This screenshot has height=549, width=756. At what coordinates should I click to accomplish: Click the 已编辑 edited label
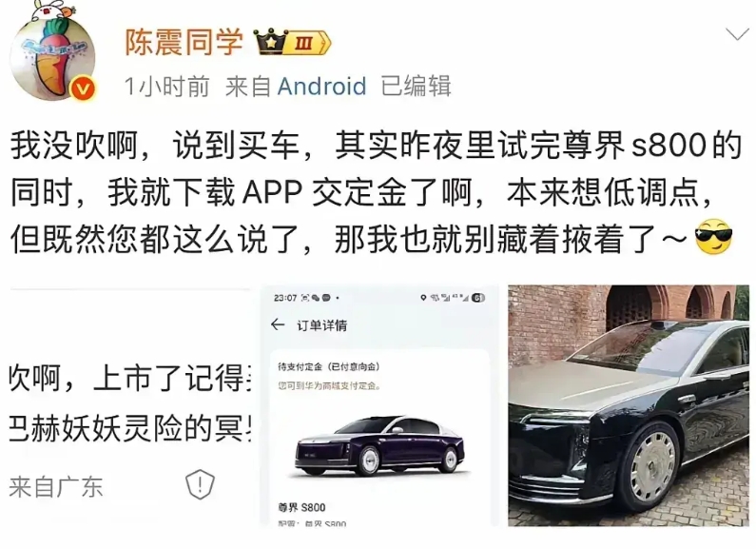417,87
